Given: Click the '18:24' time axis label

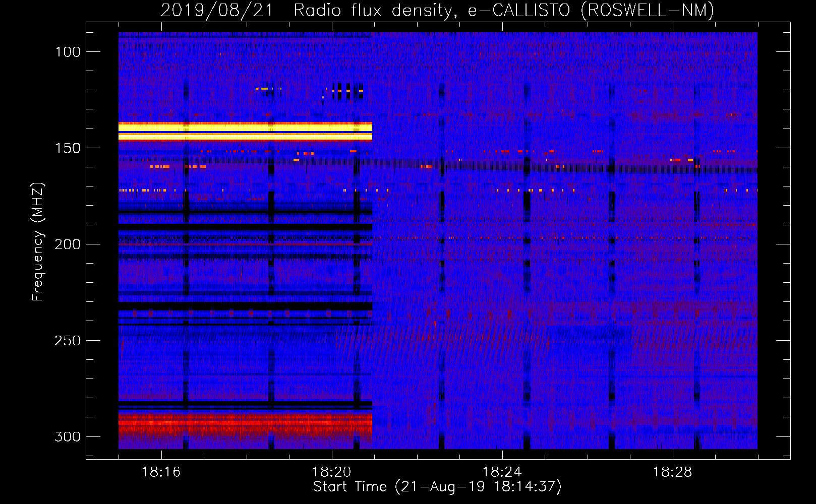Looking at the screenshot, I should [502, 472].
